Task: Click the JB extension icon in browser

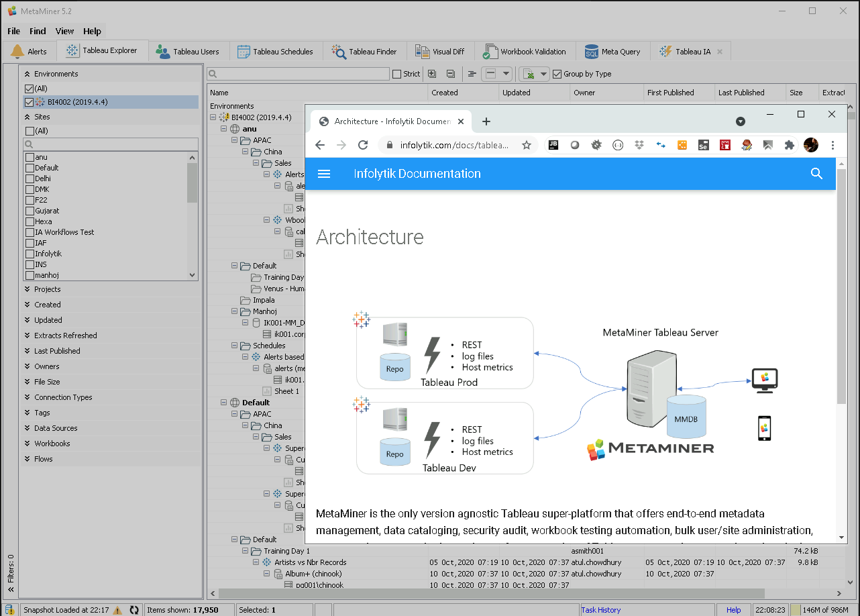Action: click(553, 144)
